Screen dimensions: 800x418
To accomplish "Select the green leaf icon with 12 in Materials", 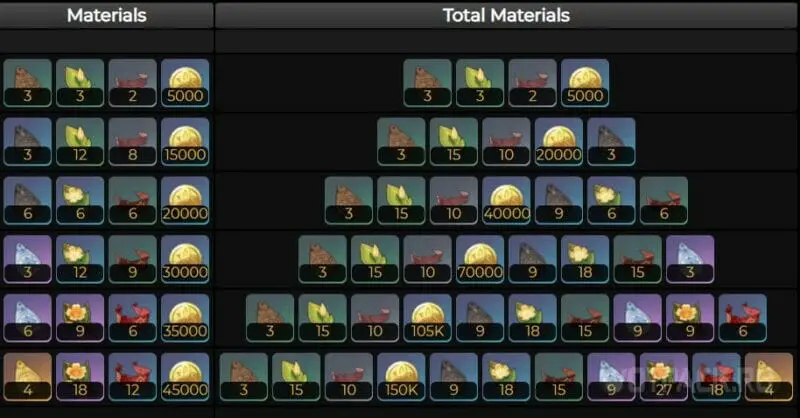I will pyautogui.click(x=80, y=142).
